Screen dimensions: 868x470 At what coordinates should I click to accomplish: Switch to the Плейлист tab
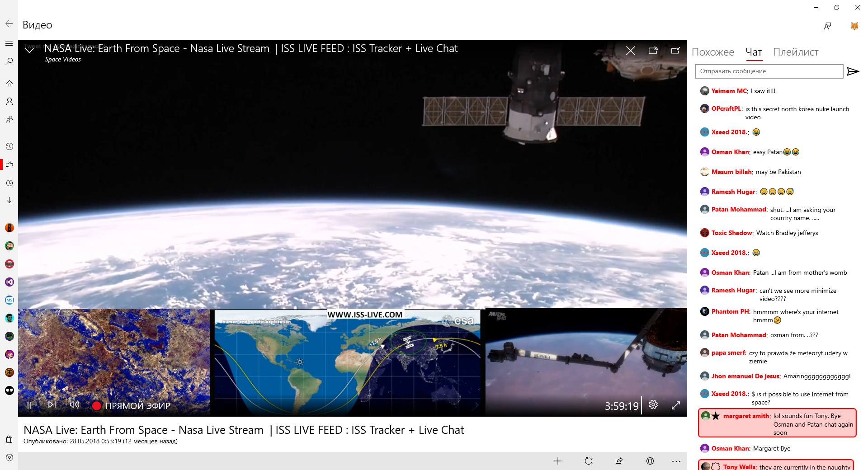(796, 52)
